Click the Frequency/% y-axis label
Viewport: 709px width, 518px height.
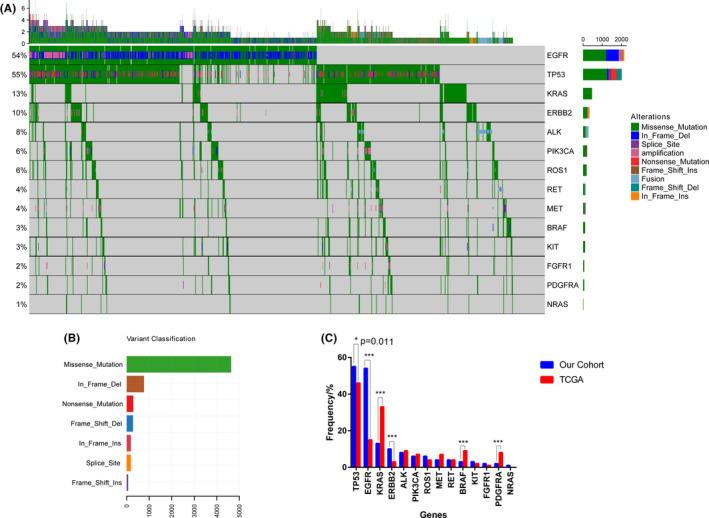tap(330, 412)
